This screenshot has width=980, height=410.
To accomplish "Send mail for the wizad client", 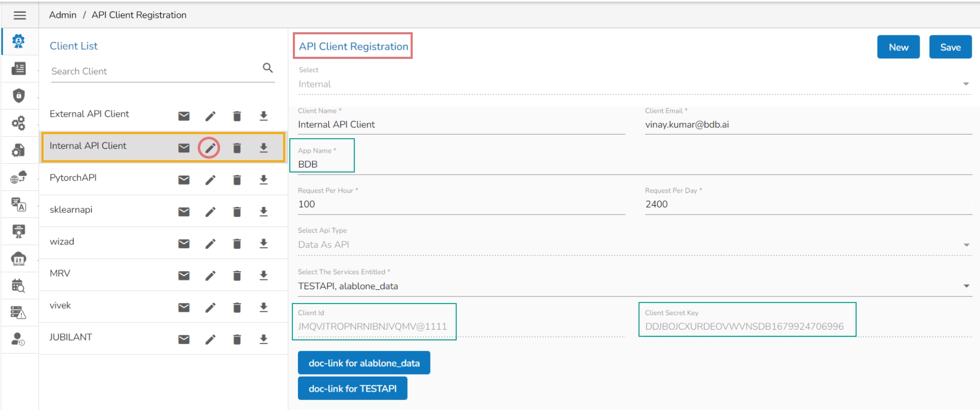I will click(184, 244).
